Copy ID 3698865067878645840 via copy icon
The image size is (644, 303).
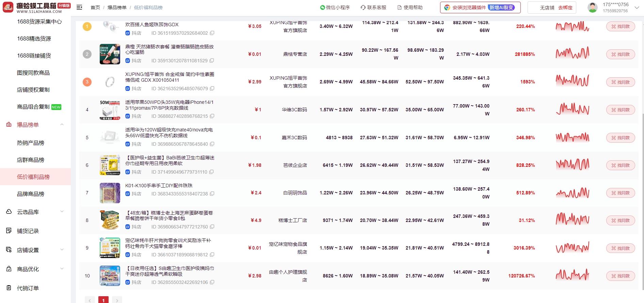[x=212, y=144]
